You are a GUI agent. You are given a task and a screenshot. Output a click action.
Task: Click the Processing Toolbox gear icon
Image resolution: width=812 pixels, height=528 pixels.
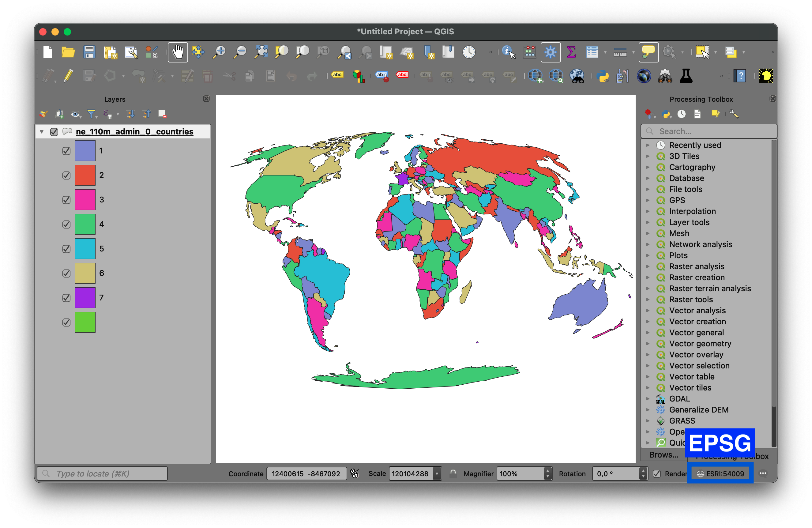[x=550, y=52]
